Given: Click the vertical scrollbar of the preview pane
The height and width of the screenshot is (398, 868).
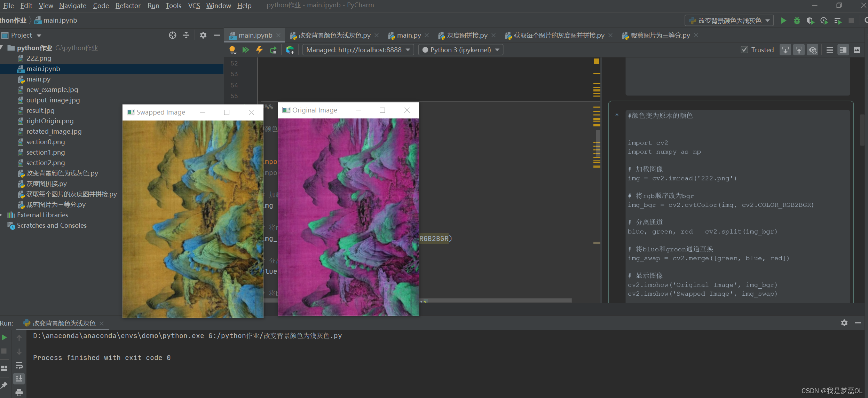Looking at the screenshot, I should coord(862,130).
